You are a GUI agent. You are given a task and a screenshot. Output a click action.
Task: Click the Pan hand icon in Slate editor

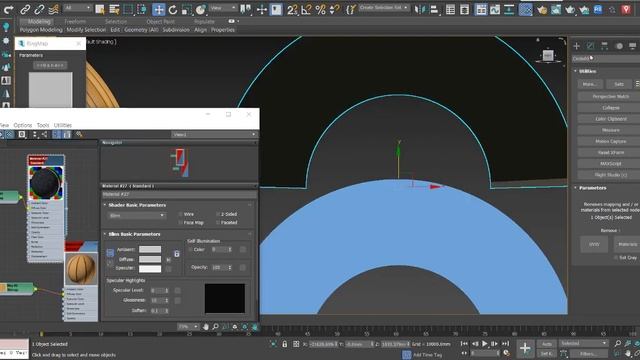click(x=206, y=327)
